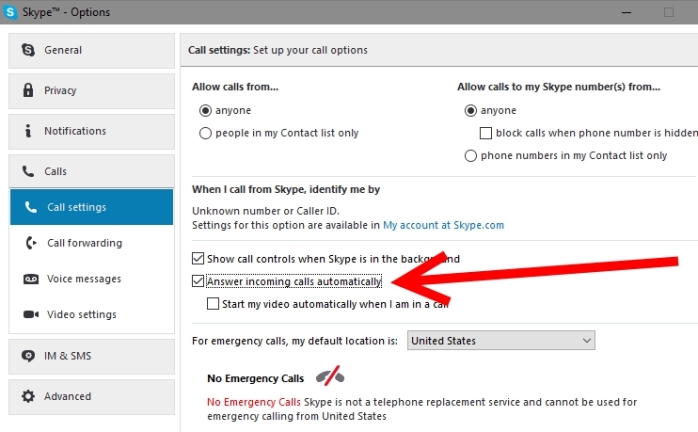Open the My account at Skype.com link
The image size is (698, 432).
coord(443,225)
